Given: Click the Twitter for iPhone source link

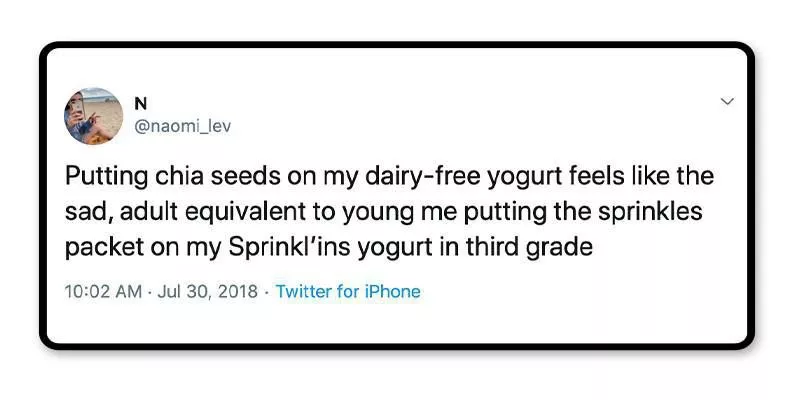Looking at the screenshot, I should (x=347, y=292).
